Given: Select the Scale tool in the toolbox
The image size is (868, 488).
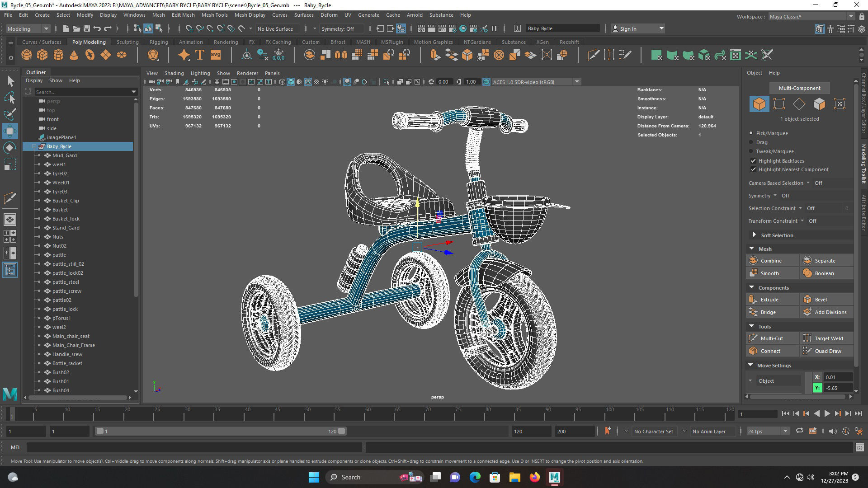Looking at the screenshot, I should coord(10,165).
